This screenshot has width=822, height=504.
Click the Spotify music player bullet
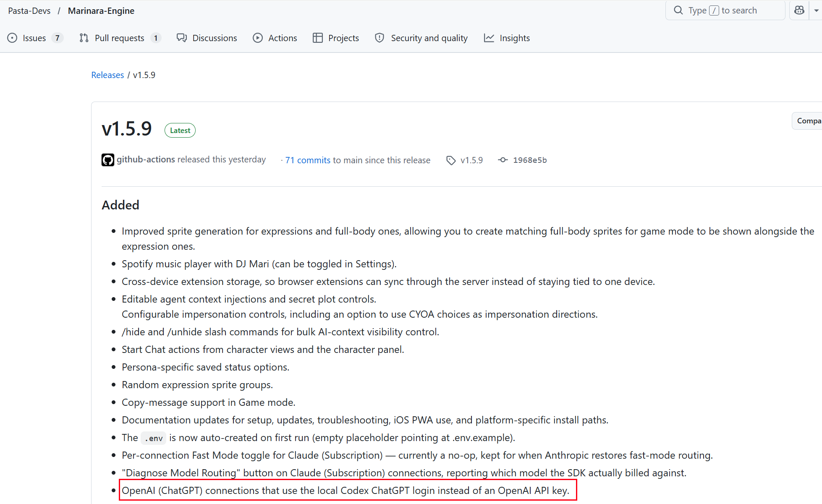click(x=259, y=264)
